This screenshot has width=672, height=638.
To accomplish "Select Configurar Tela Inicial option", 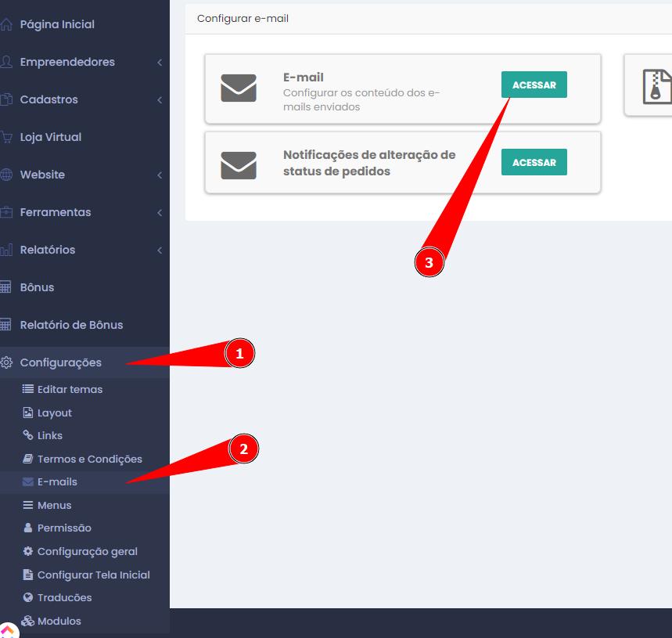I will 93,575.
